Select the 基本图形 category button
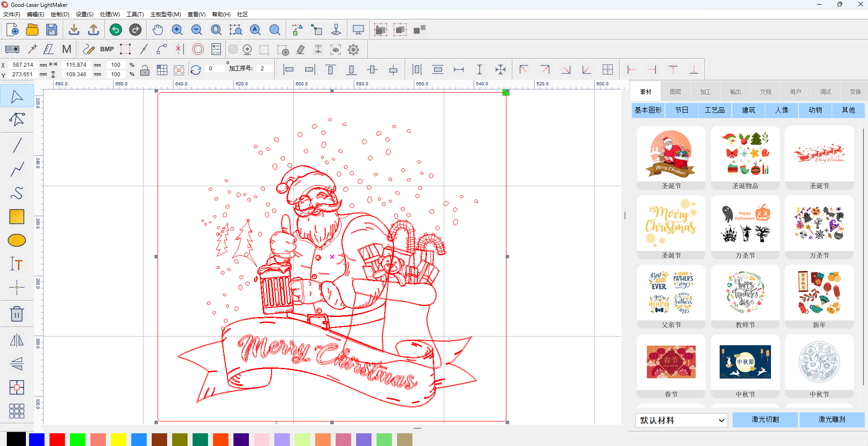This screenshot has width=868, height=446. click(x=648, y=110)
